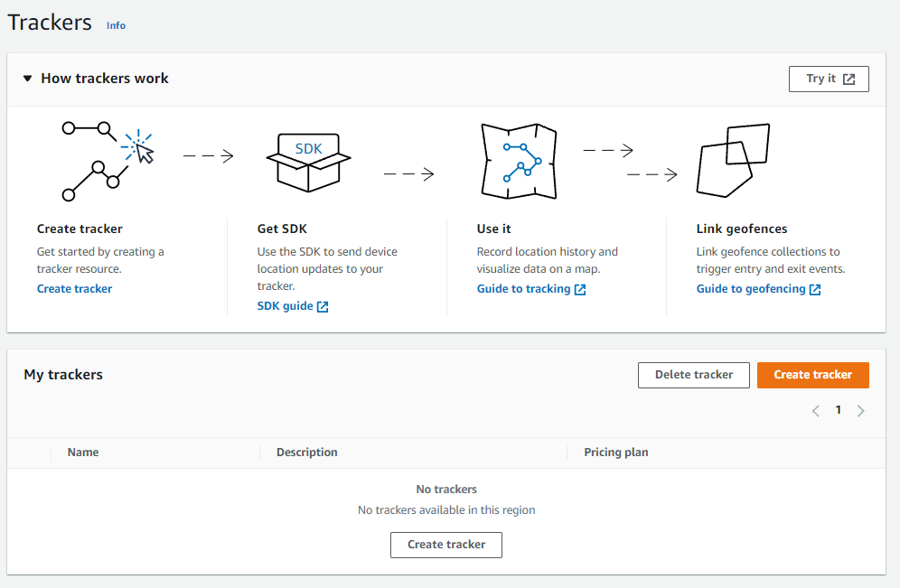This screenshot has height=588, width=900.
Task: Click the Create tracker illustration icon
Action: pyautogui.click(x=108, y=161)
